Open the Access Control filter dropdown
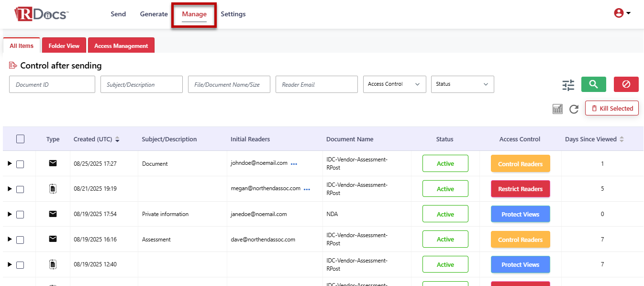 point(394,84)
